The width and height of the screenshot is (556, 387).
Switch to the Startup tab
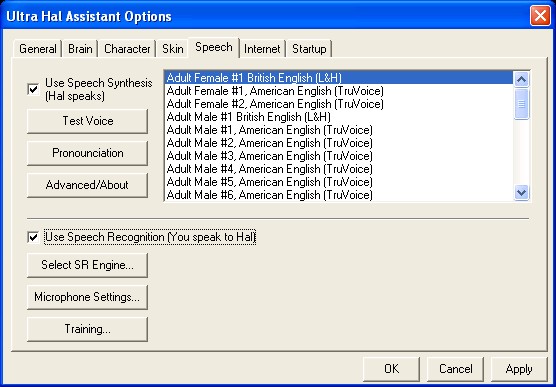pos(309,49)
